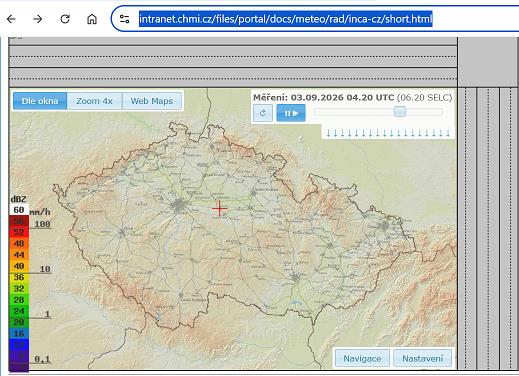Go forward in browser history

38,19
